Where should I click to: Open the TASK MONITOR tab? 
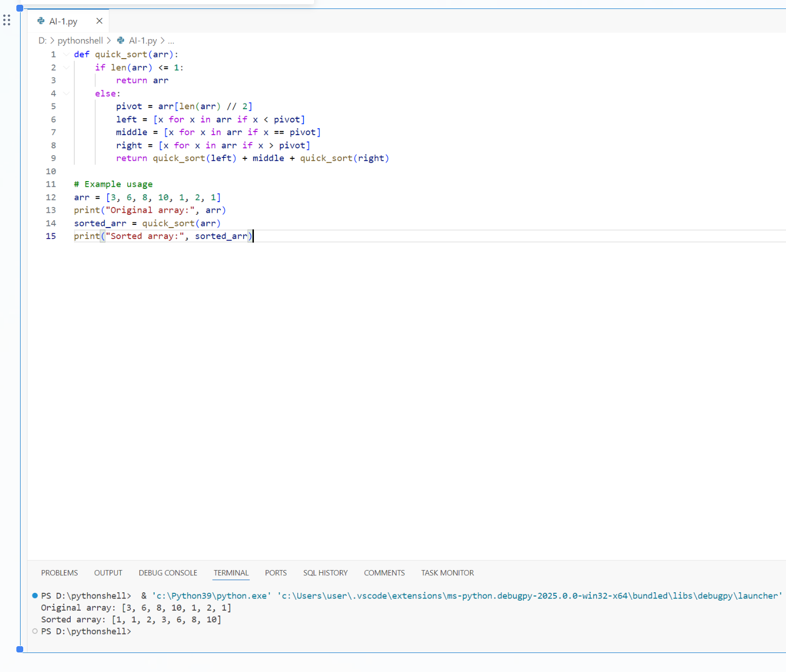pyautogui.click(x=448, y=573)
